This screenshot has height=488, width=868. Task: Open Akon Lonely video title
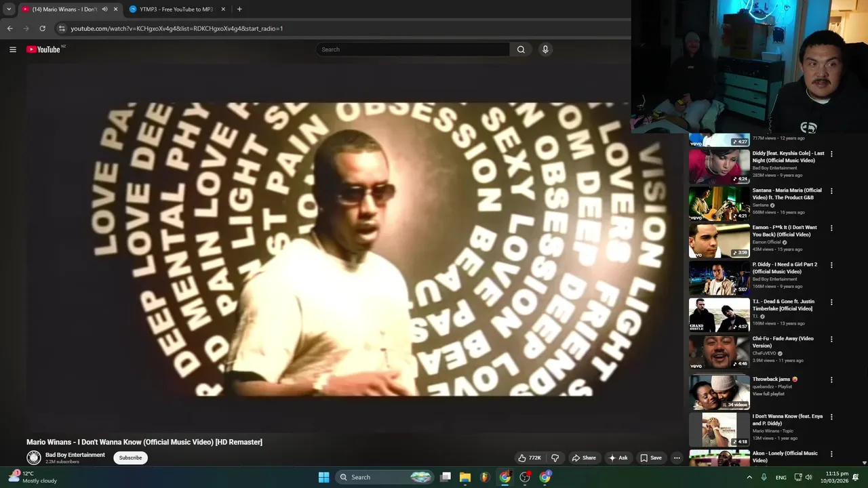[x=785, y=457]
